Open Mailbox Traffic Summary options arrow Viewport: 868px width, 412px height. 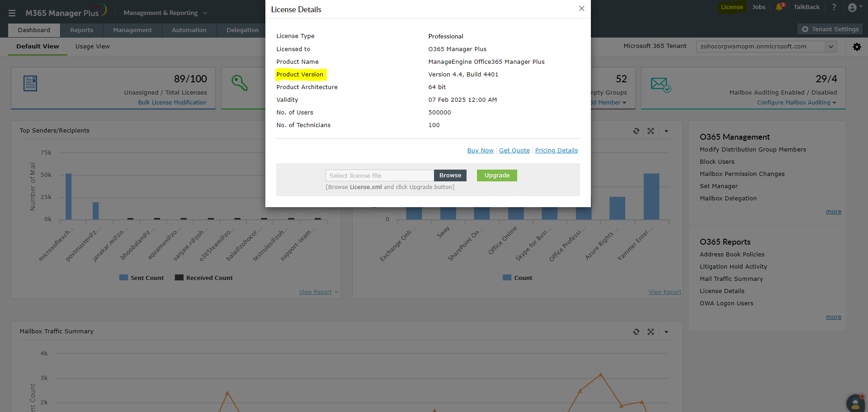(666, 332)
